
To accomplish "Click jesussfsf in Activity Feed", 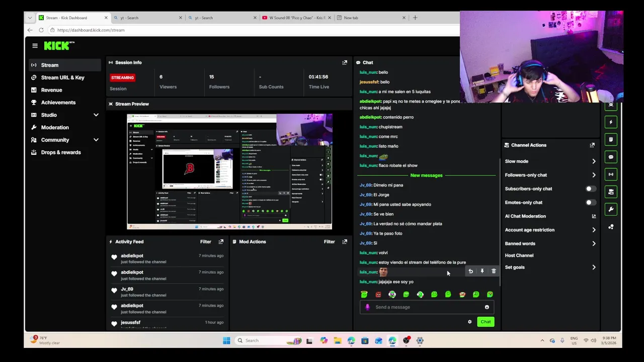I will pos(130,322).
